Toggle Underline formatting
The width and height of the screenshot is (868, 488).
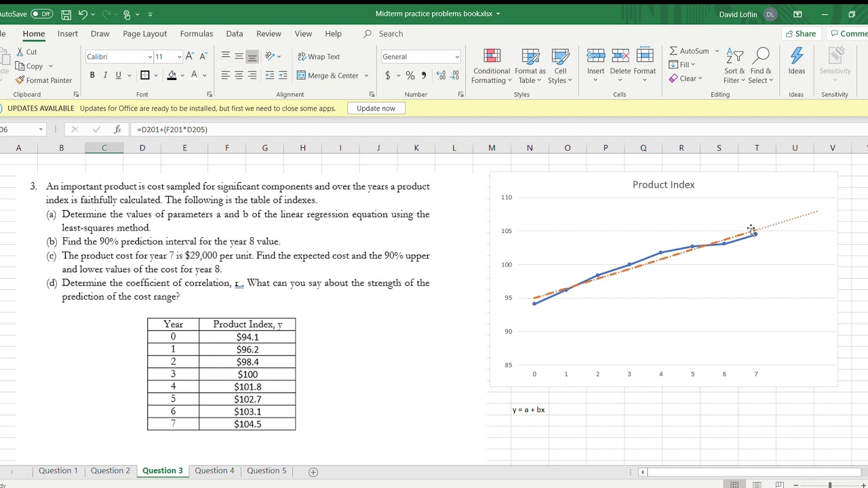click(x=119, y=75)
